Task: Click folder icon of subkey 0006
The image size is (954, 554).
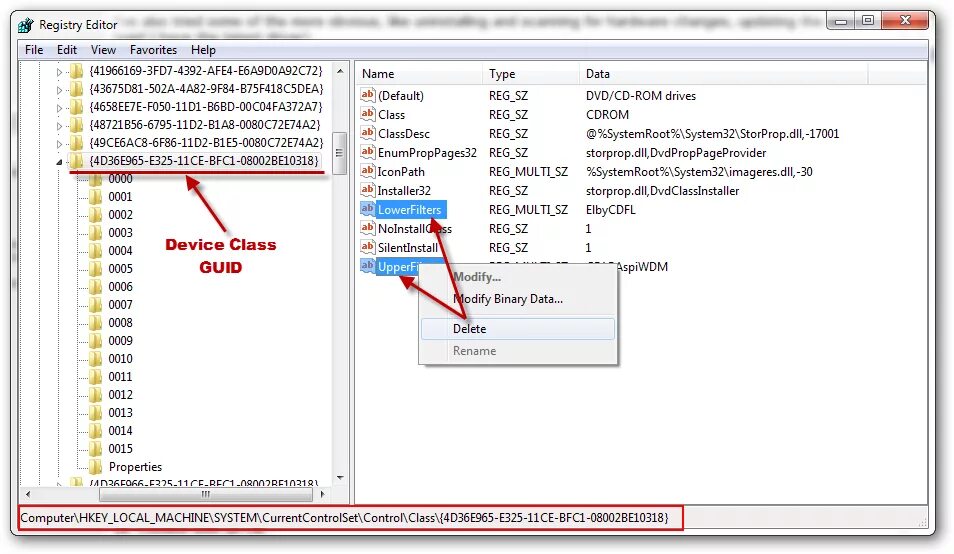Action: pyautogui.click(x=96, y=286)
